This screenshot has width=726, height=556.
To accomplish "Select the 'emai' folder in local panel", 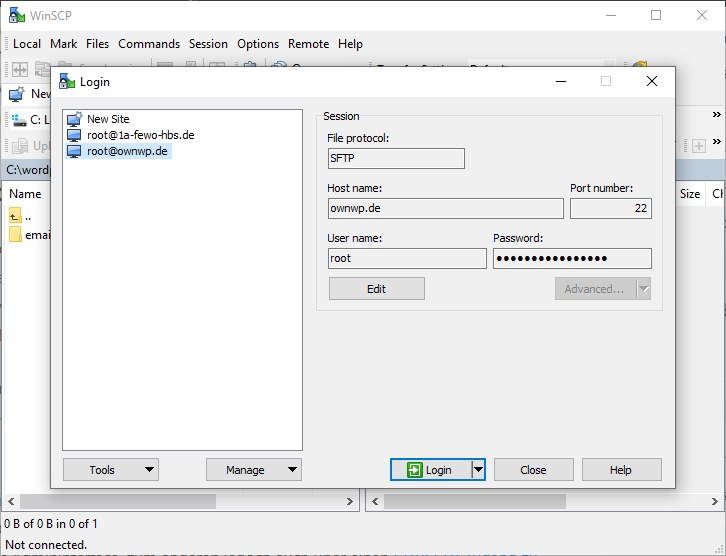I will (29, 235).
